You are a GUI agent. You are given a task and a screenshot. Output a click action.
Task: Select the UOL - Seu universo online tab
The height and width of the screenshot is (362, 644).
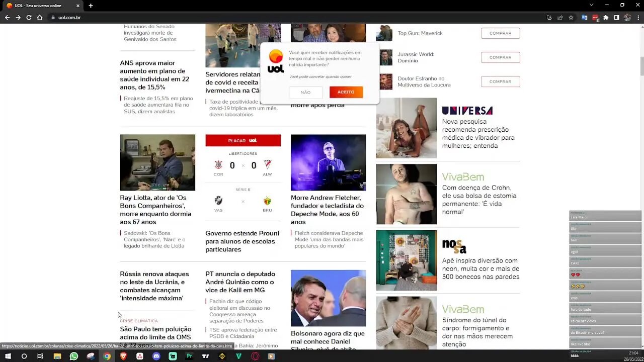[42, 6]
